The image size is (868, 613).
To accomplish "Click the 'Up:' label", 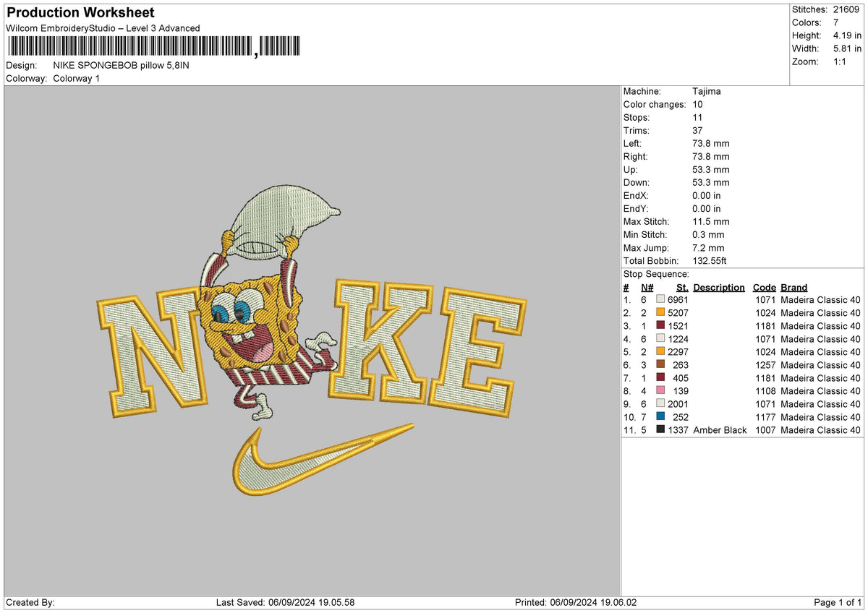I will [631, 170].
